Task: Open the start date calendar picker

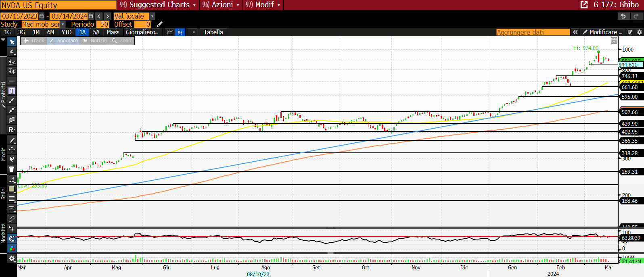Action: point(42,16)
